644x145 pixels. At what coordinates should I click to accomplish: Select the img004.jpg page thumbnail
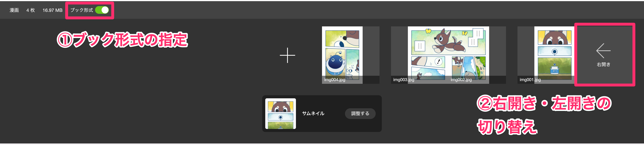coord(342,55)
